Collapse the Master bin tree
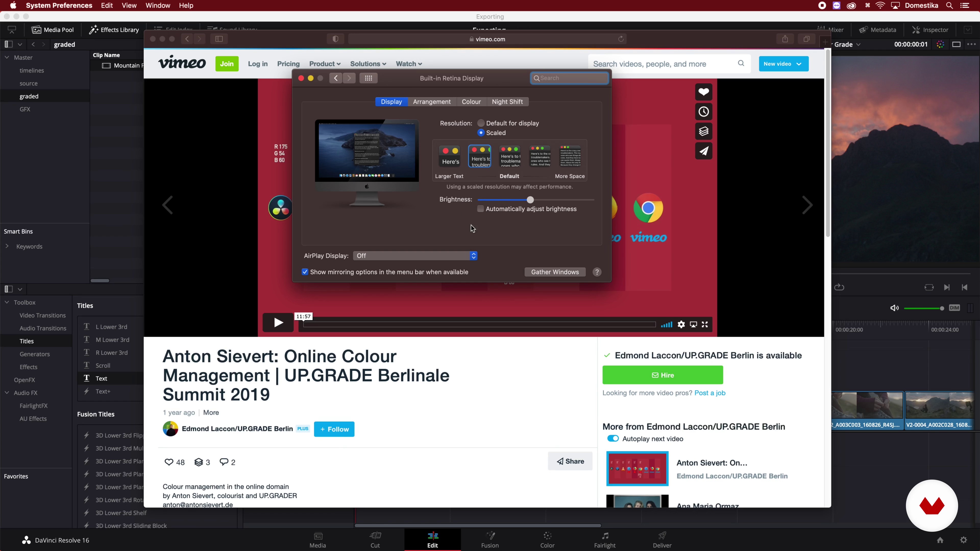Image resolution: width=980 pixels, height=551 pixels. point(7,57)
